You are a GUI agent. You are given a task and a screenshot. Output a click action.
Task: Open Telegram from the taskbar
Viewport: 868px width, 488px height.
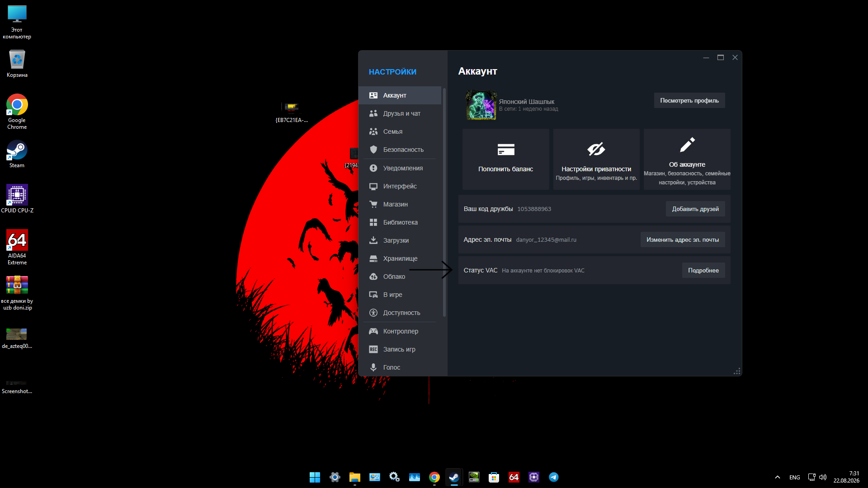coord(554,477)
